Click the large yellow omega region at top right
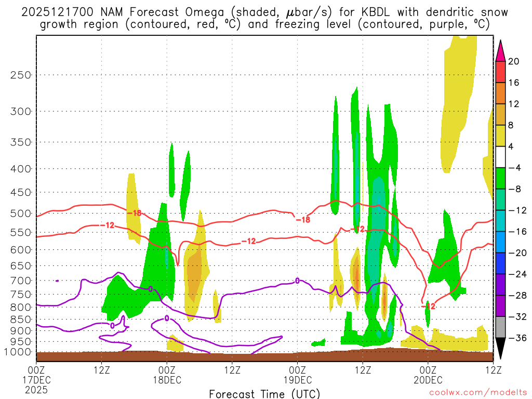Viewport: 532px width, 399px height. click(458, 98)
